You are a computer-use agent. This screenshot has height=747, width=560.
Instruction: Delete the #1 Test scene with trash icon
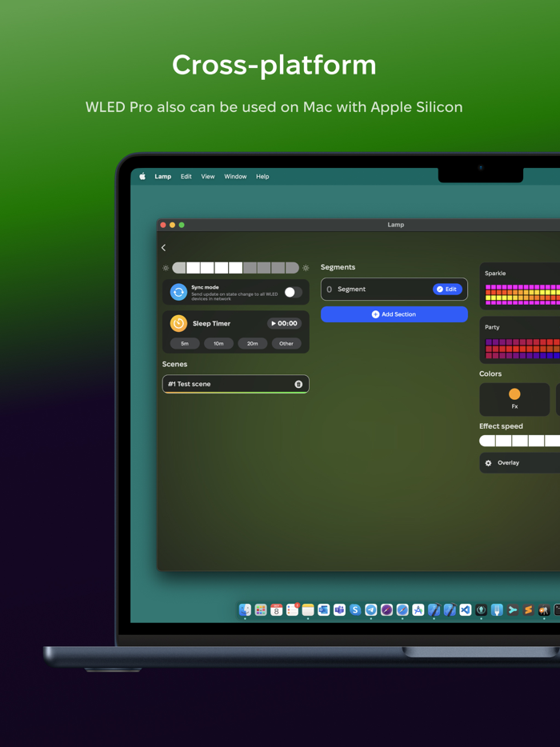coord(298,384)
